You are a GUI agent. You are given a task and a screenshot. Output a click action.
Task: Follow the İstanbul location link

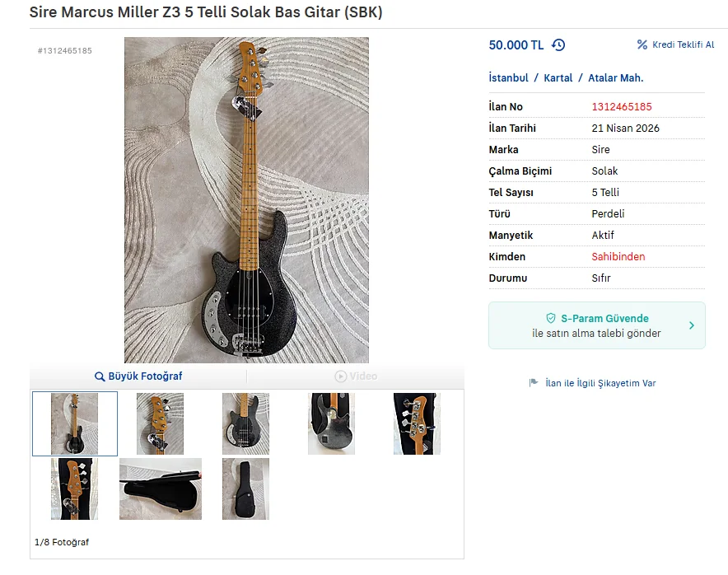[508, 77]
